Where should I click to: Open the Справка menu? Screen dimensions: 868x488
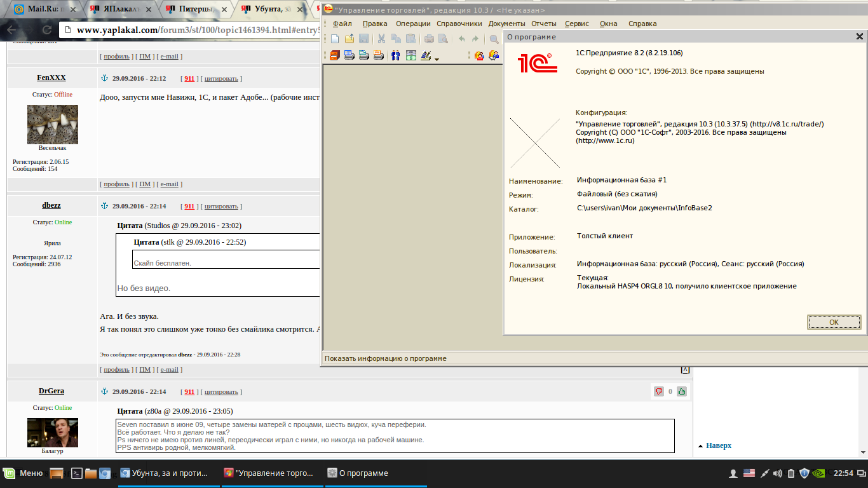642,24
